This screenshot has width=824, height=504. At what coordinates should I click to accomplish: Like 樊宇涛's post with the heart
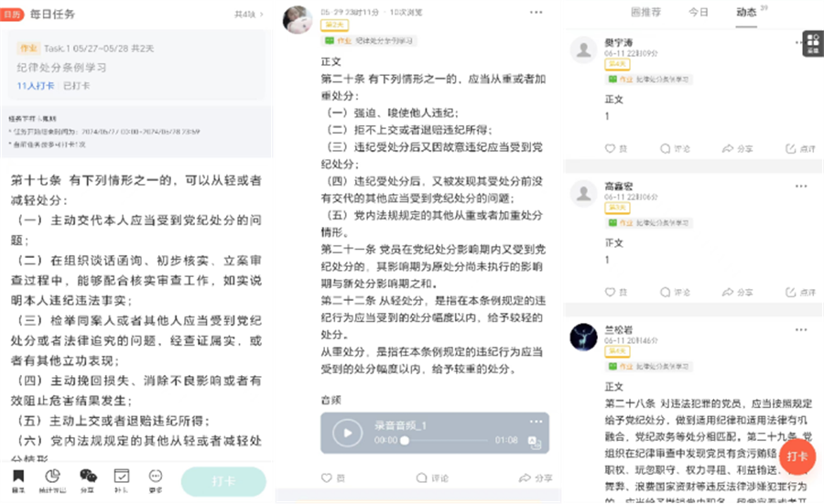click(615, 148)
